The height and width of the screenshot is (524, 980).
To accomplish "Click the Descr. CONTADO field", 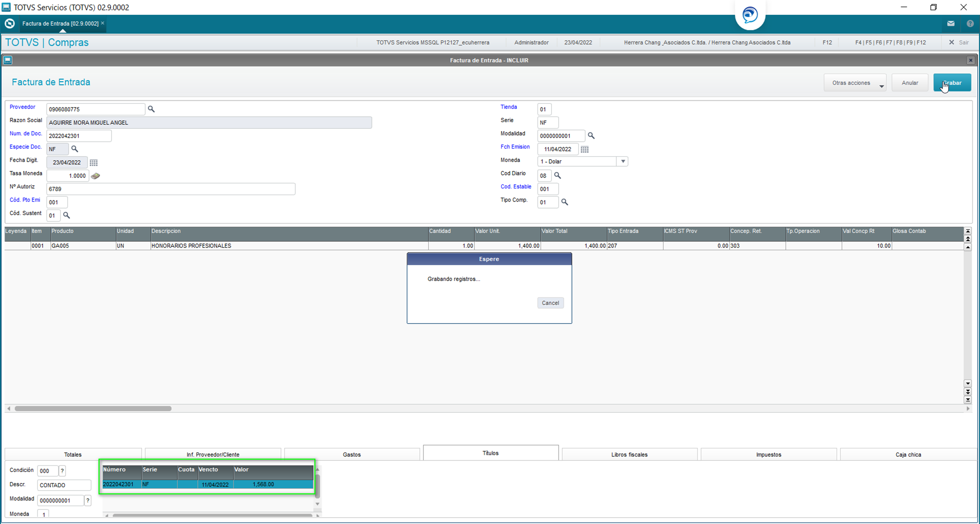I will click(x=64, y=485).
